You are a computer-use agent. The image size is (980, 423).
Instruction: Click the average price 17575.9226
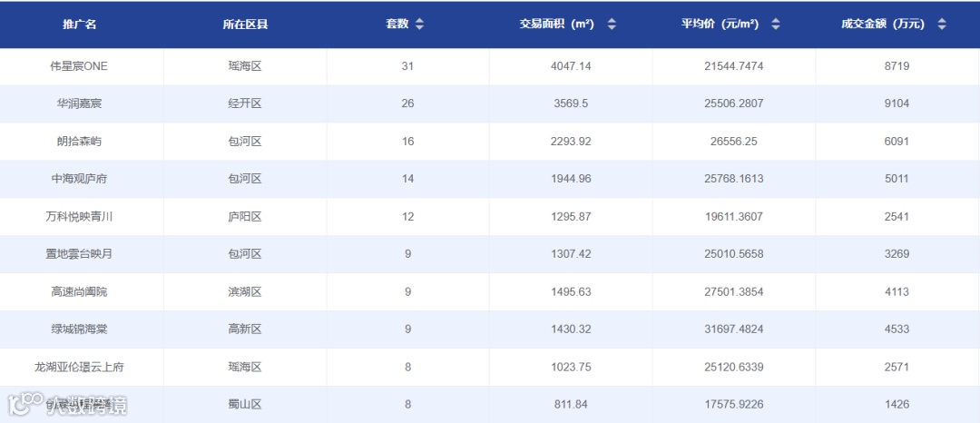click(x=734, y=404)
